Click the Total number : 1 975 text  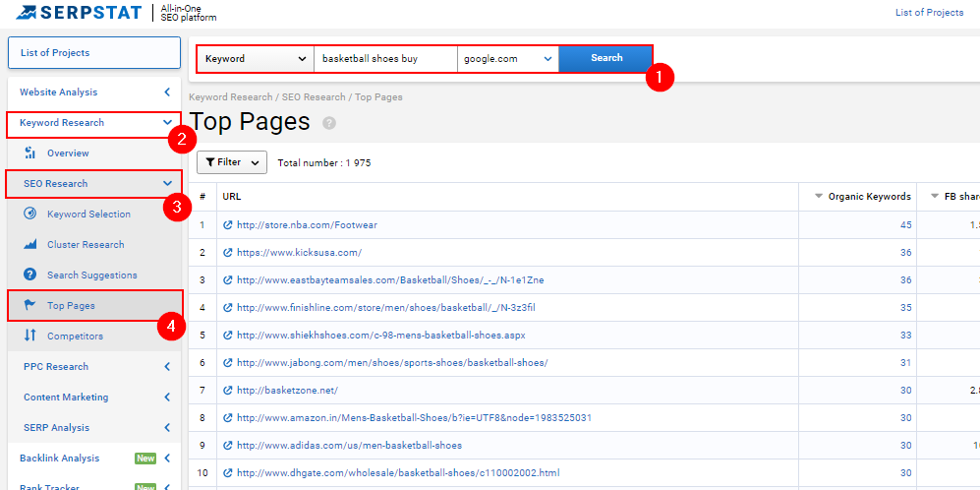click(x=324, y=162)
